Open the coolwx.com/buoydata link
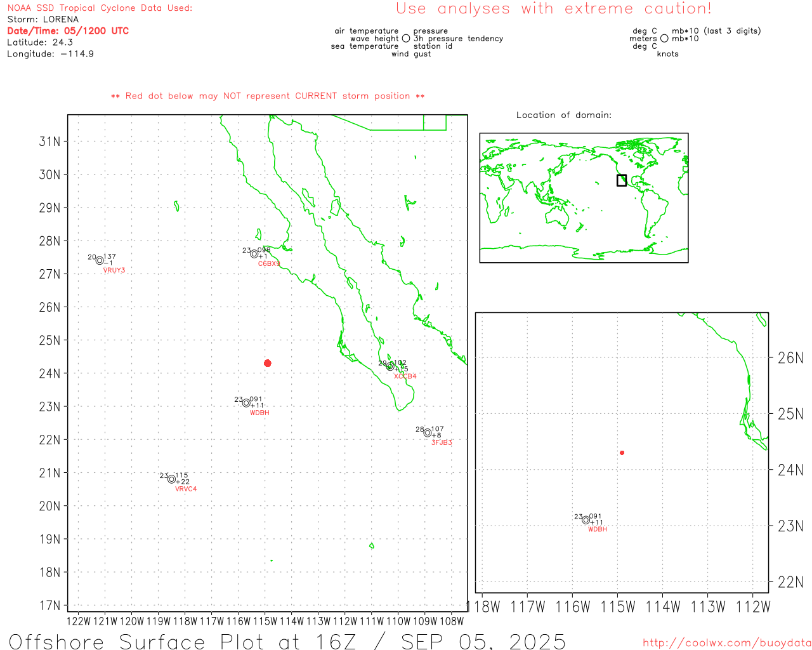This screenshot has width=812, height=650. pos(727,643)
